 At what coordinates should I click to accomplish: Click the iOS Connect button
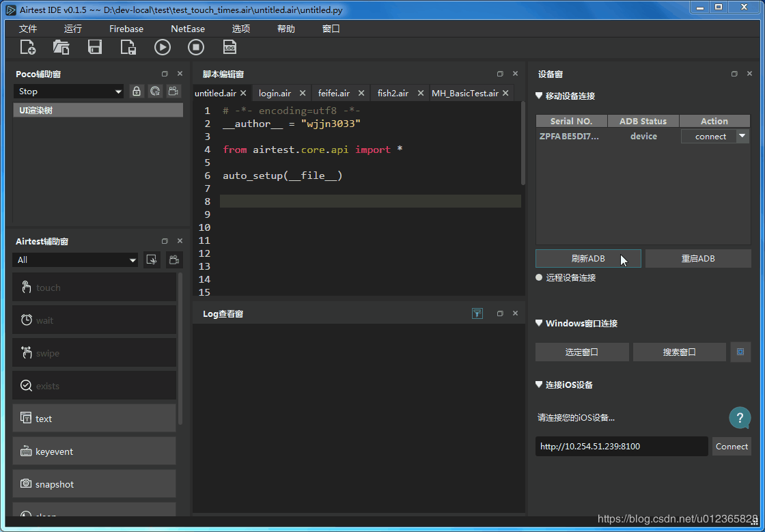point(732,446)
